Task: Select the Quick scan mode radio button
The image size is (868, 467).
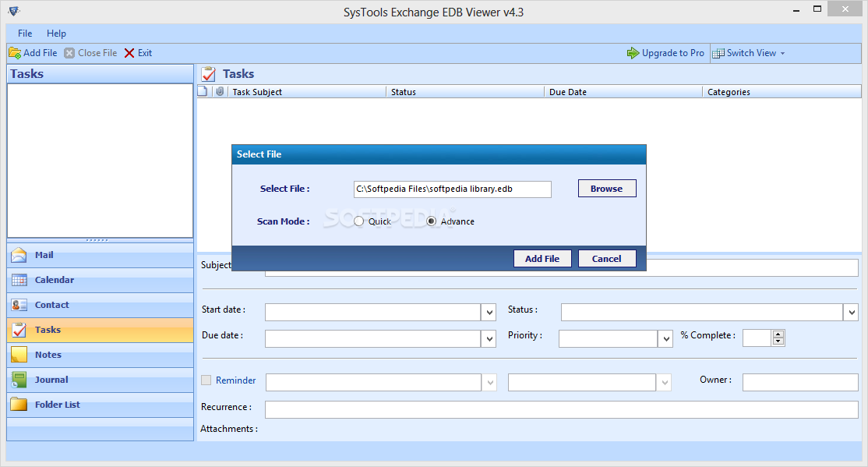Action: [x=358, y=221]
